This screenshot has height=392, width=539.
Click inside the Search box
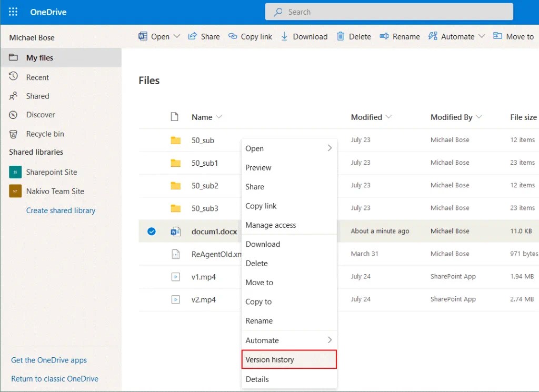390,11
